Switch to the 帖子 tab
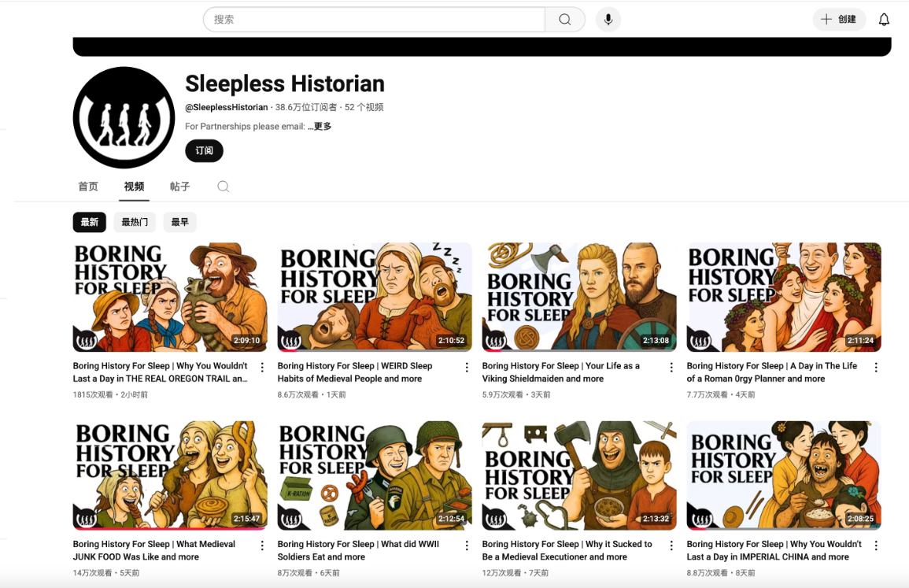This screenshot has height=588, width=909. tap(179, 187)
